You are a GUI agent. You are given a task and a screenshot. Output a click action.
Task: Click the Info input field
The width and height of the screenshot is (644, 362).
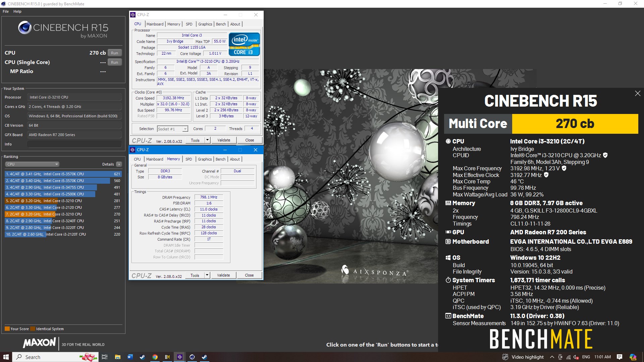[74, 144]
